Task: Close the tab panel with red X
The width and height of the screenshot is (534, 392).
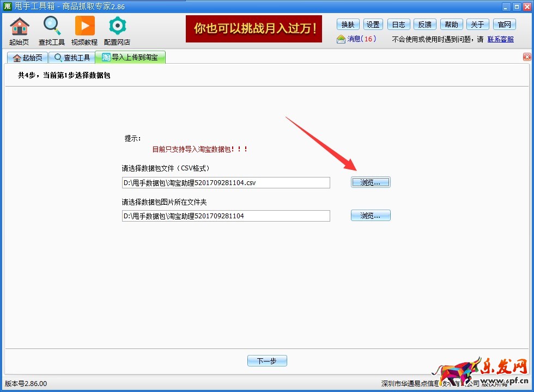Action: 527,57
